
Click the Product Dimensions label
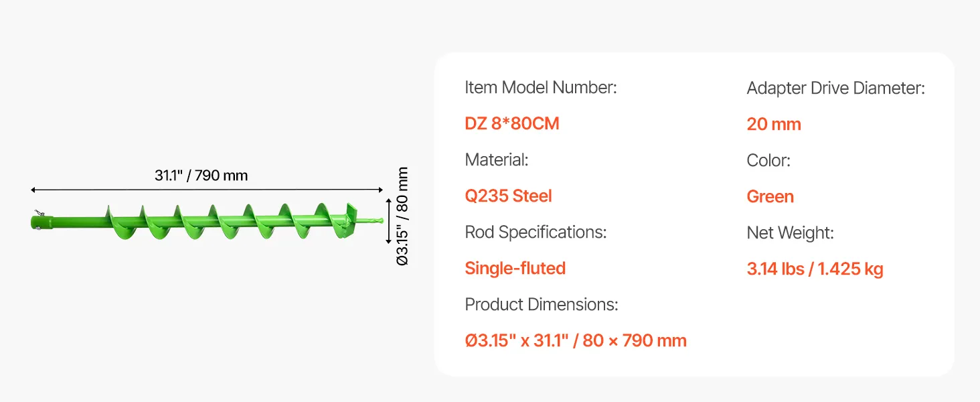pos(542,305)
